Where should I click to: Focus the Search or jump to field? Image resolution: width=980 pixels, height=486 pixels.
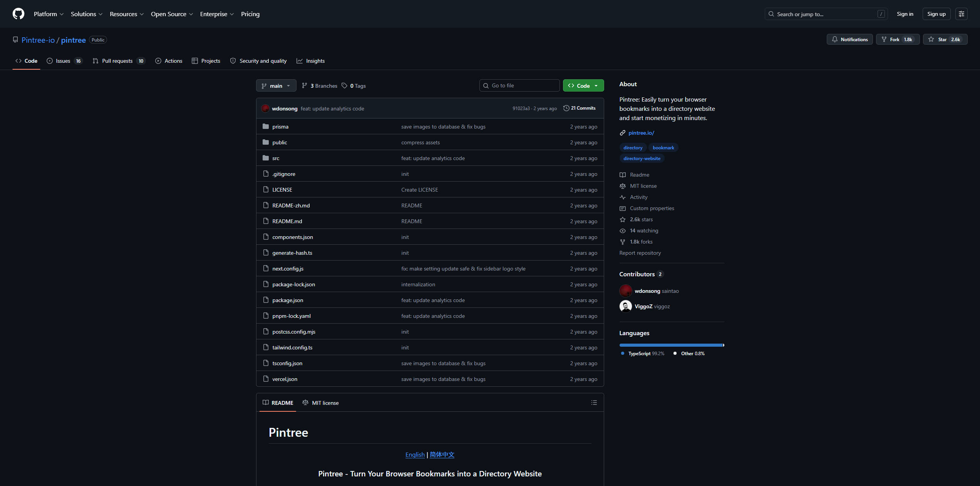pos(826,14)
